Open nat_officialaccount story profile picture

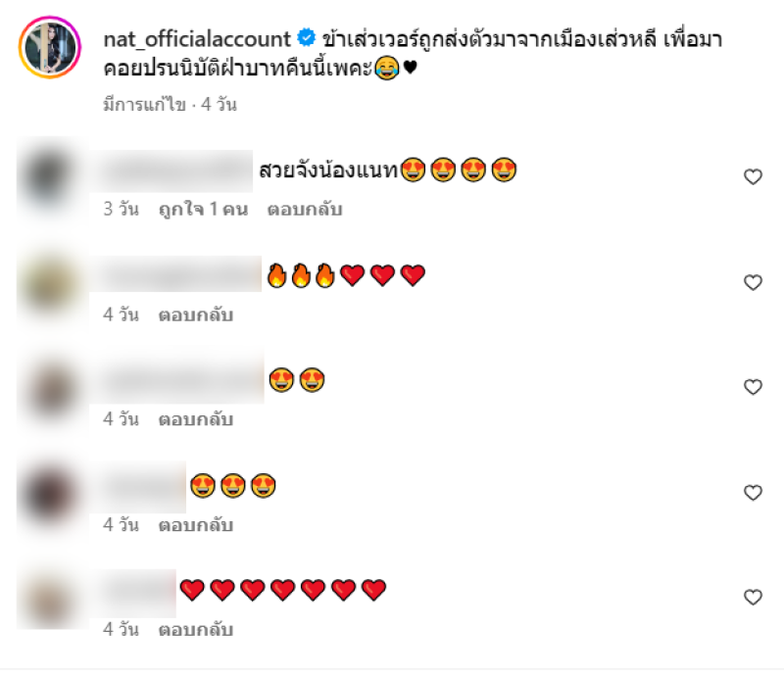[50, 47]
